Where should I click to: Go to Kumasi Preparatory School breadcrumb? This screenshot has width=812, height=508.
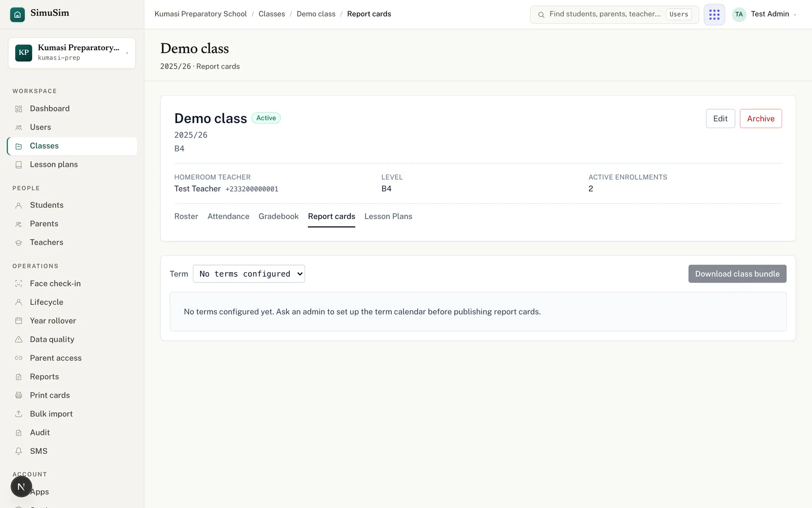(x=200, y=14)
